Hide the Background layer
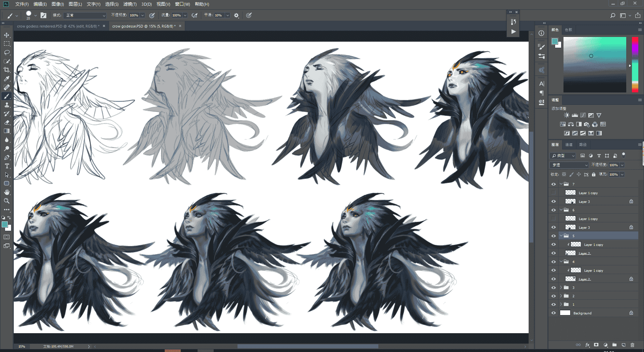 [x=553, y=313]
